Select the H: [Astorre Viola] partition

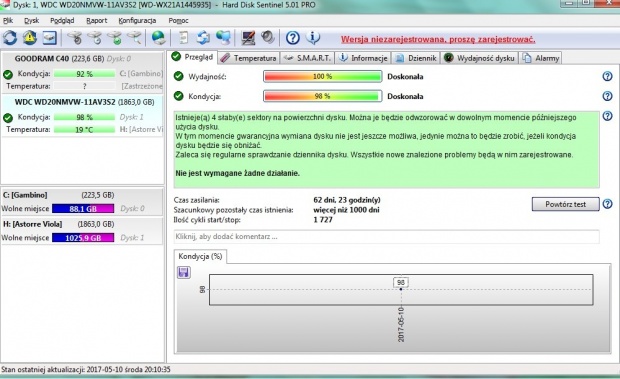82,231
